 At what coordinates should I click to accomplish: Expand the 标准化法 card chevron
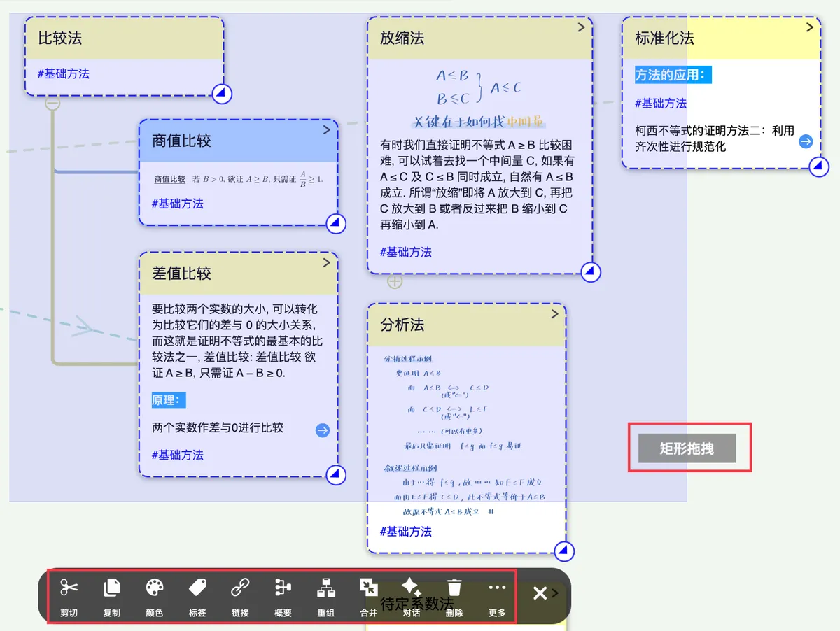pyautogui.click(x=810, y=27)
